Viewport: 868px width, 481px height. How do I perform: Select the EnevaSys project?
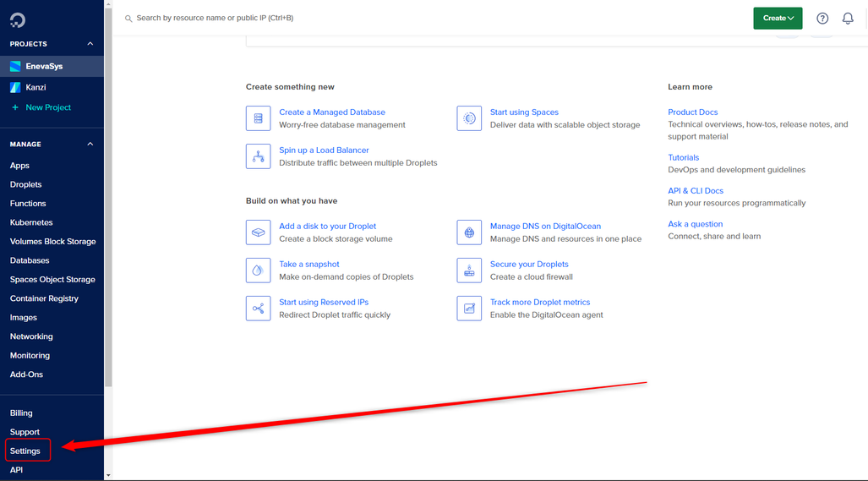pyautogui.click(x=52, y=67)
